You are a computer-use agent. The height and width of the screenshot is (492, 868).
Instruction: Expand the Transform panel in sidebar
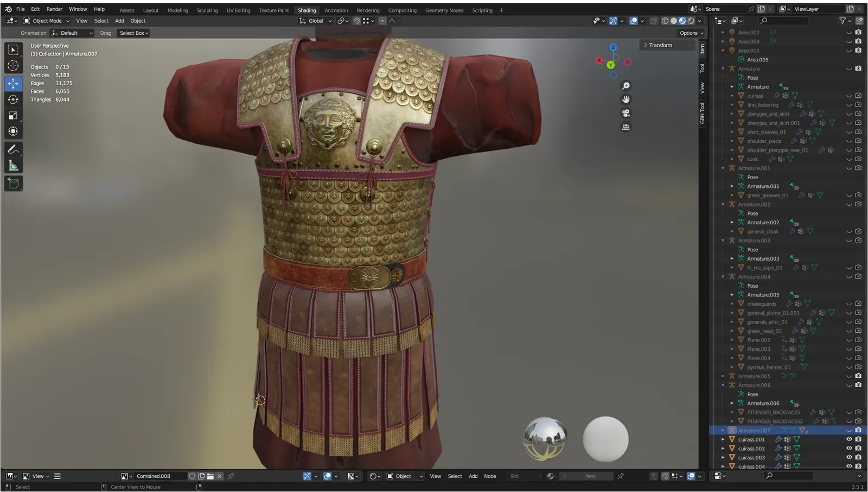(667, 46)
